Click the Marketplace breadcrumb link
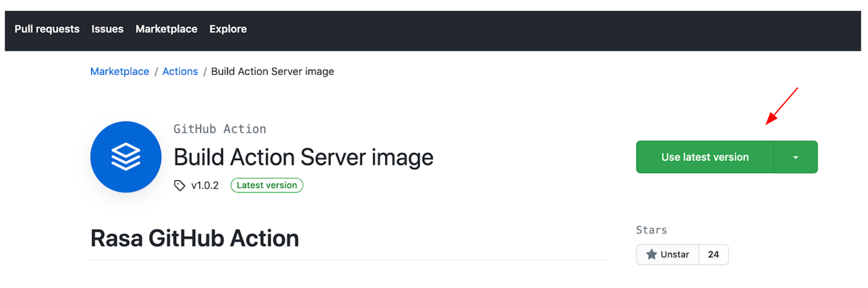868x288 pixels. (120, 71)
